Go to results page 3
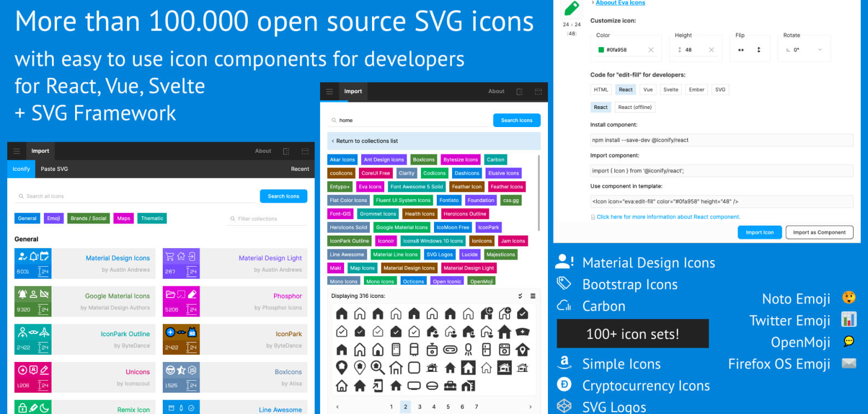Image resolution: width=868 pixels, height=414 pixels. 420,407
